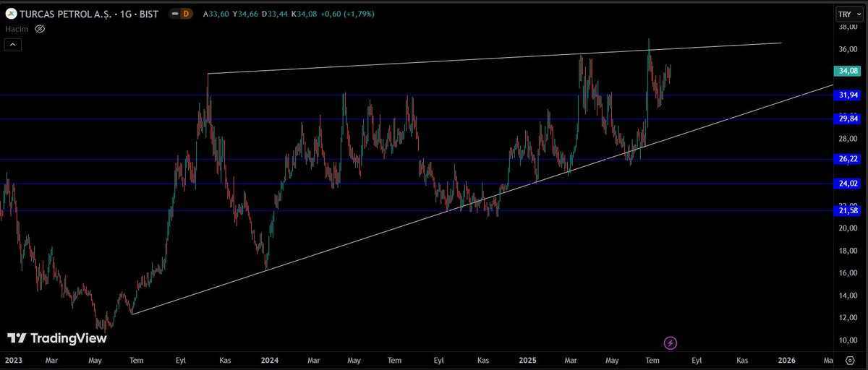This screenshot has width=868, height=370.
Task: Click the 2023 label on the time axis
Action: coord(13,359)
